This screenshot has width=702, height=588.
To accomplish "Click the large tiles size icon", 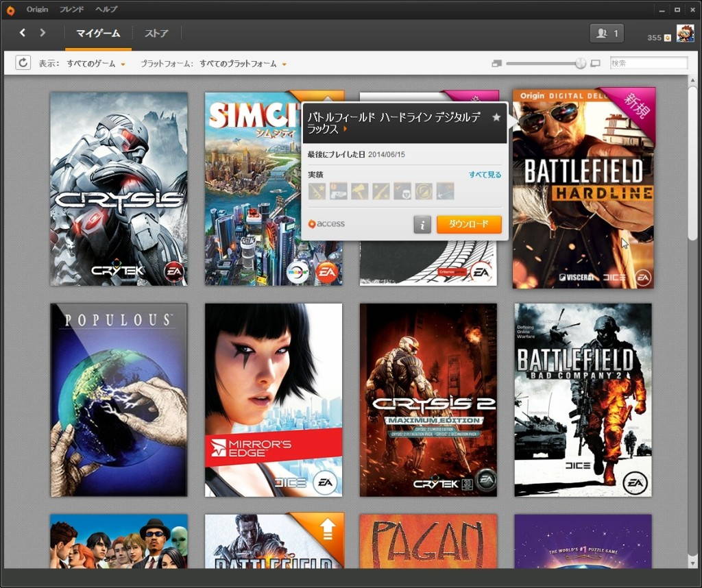I will (x=595, y=64).
